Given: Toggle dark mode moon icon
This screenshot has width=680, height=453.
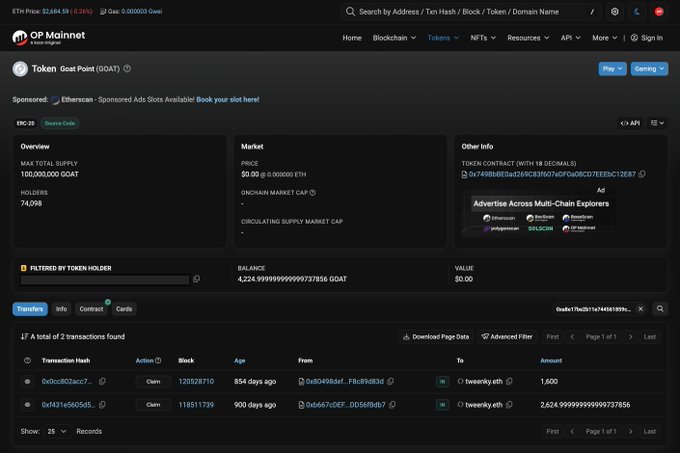Looking at the screenshot, I should pos(637,12).
